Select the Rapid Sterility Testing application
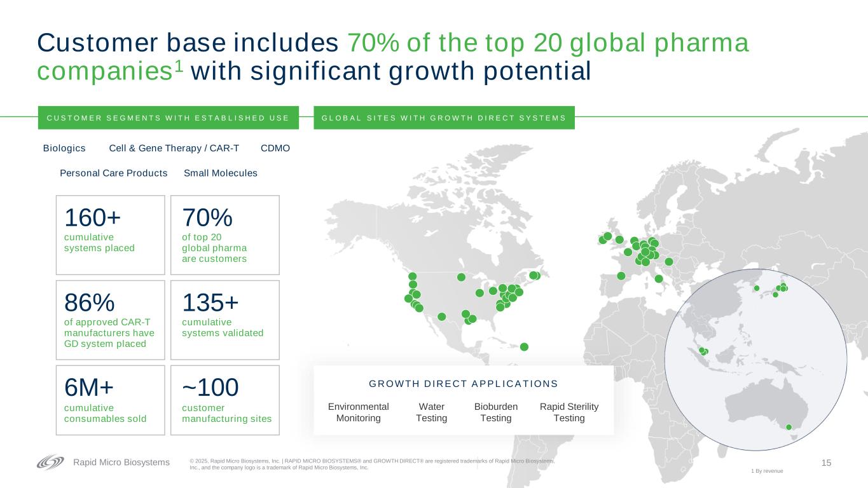Image resolution: width=868 pixels, height=488 pixels. (x=568, y=412)
